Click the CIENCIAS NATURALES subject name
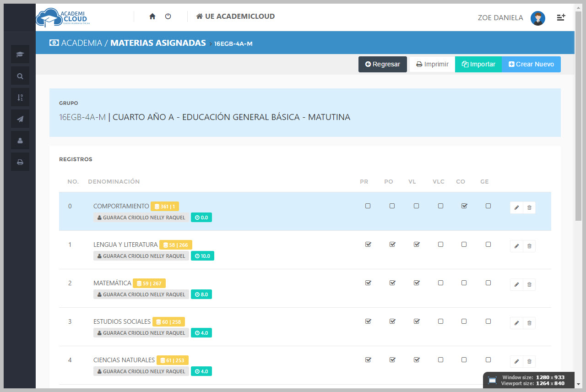This screenshot has width=586, height=392. click(x=124, y=360)
